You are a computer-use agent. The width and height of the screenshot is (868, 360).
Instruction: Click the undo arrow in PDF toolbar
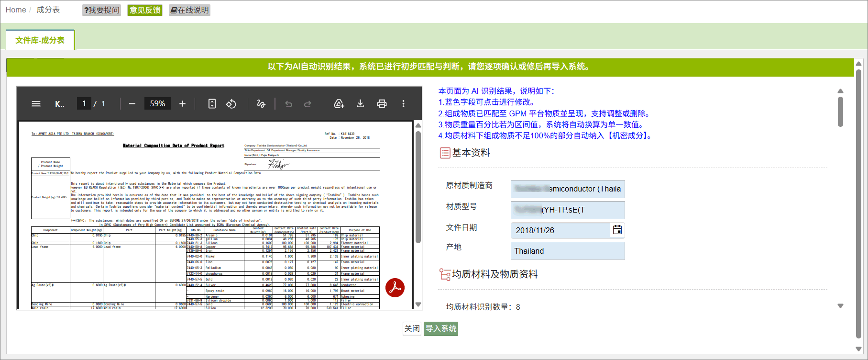pos(288,104)
